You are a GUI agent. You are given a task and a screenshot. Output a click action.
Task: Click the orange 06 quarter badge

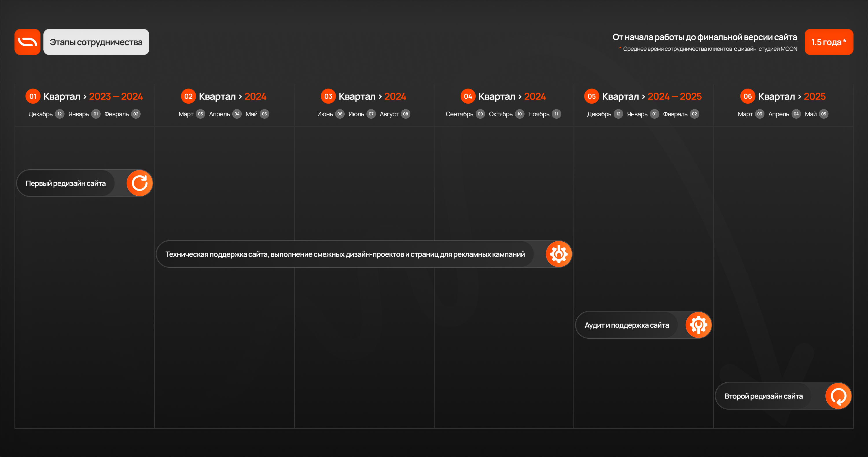click(747, 96)
